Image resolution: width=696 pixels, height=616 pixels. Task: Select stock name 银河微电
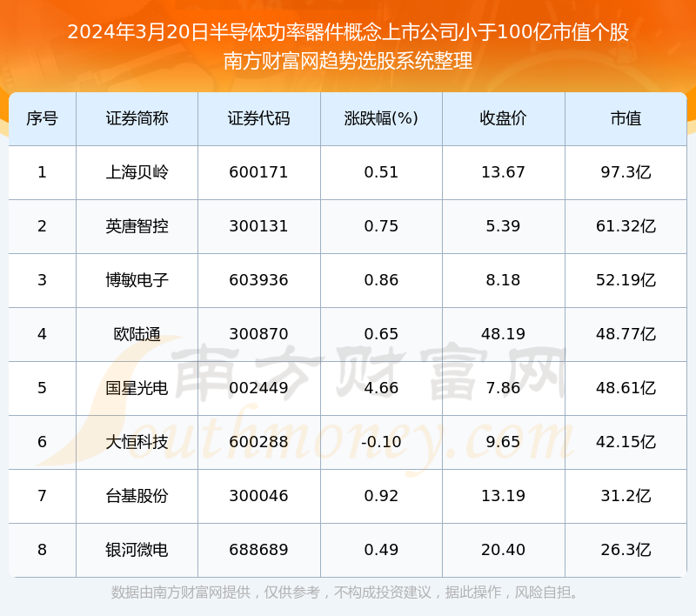click(x=137, y=550)
